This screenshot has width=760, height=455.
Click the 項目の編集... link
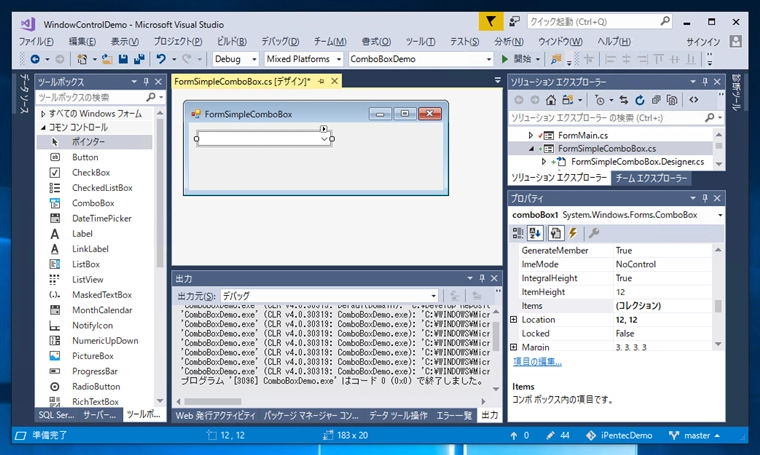pos(537,362)
